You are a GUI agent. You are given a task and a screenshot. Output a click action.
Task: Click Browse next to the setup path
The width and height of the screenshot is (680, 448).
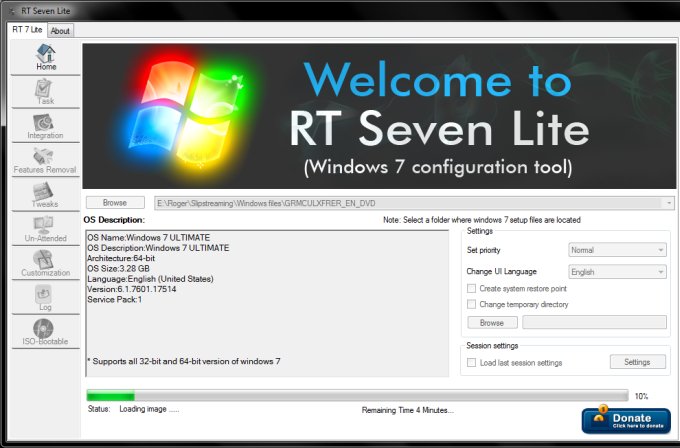(x=115, y=203)
